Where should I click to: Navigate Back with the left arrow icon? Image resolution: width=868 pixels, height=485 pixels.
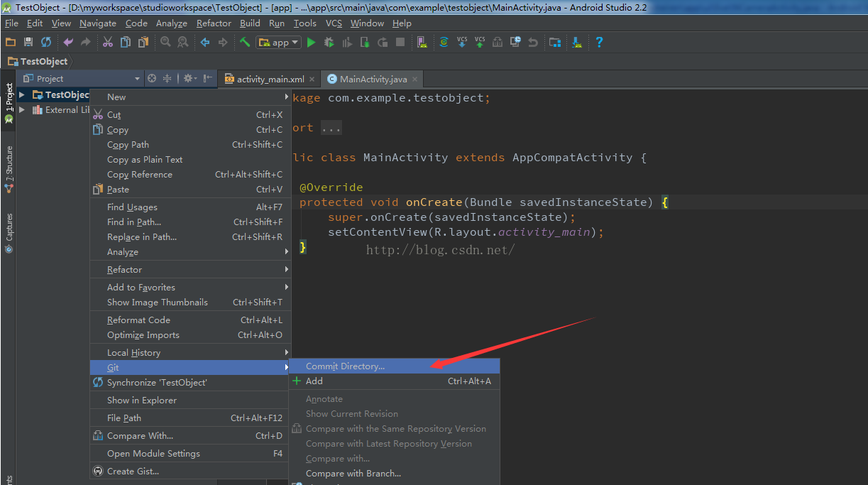click(205, 42)
